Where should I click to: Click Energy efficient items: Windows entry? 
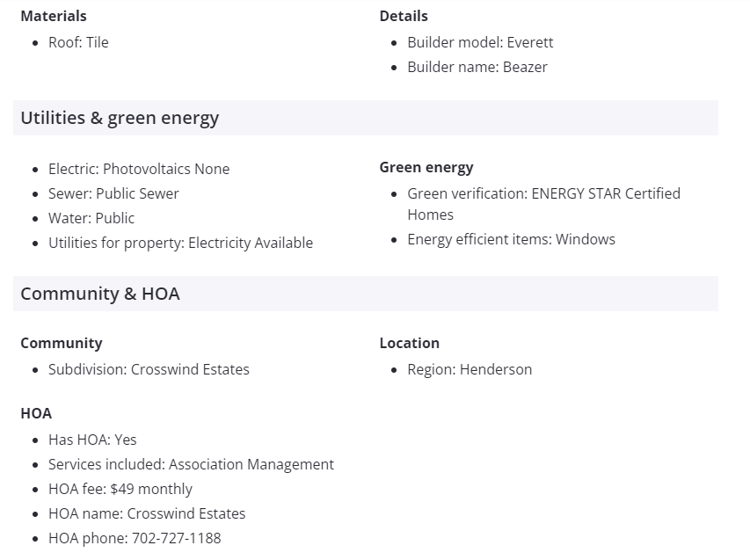click(511, 239)
